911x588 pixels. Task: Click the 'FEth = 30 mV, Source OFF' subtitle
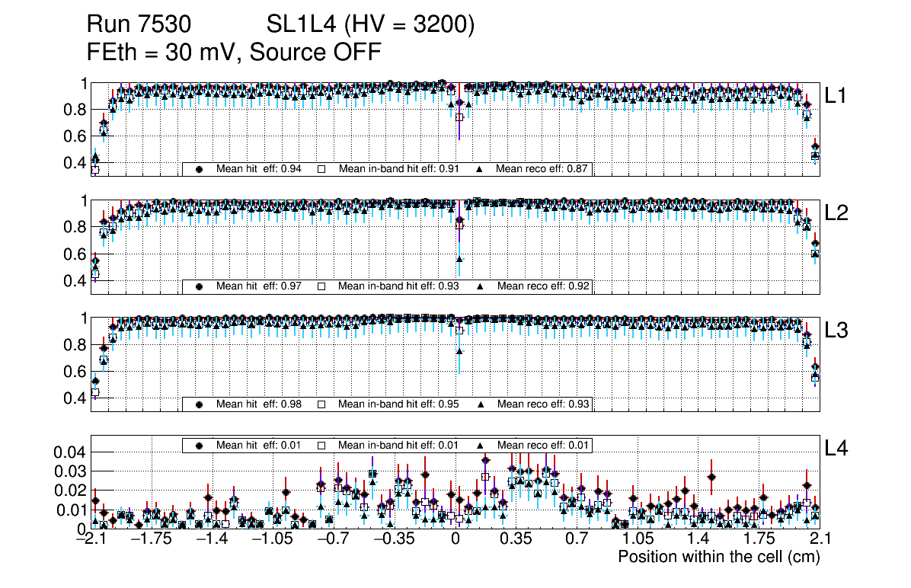coord(234,52)
